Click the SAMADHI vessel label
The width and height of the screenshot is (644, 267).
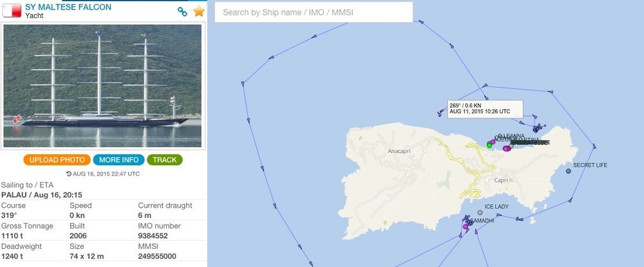coord(482,221)
